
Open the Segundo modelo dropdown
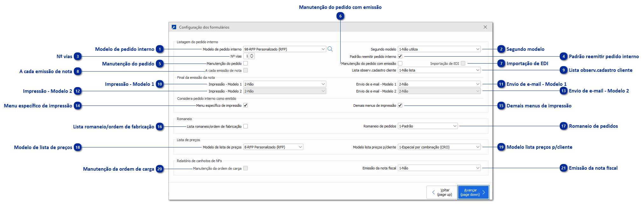point(439,49)
